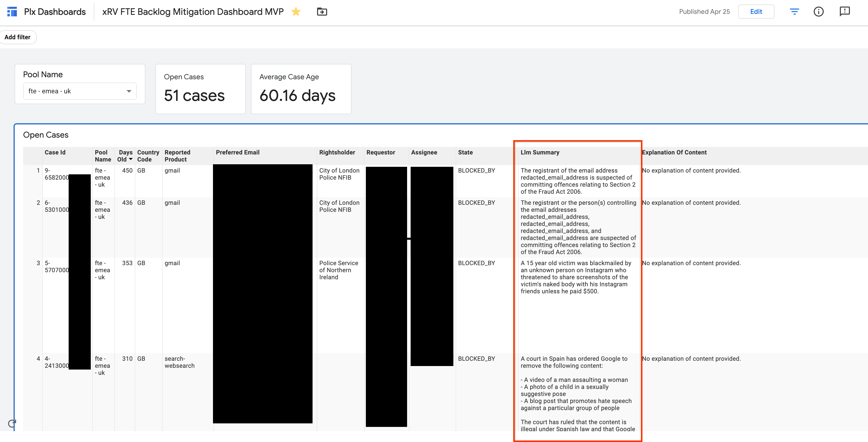Click the move-to-folder icon
This screenshot has height=442, width=868.
coord(322,12)
